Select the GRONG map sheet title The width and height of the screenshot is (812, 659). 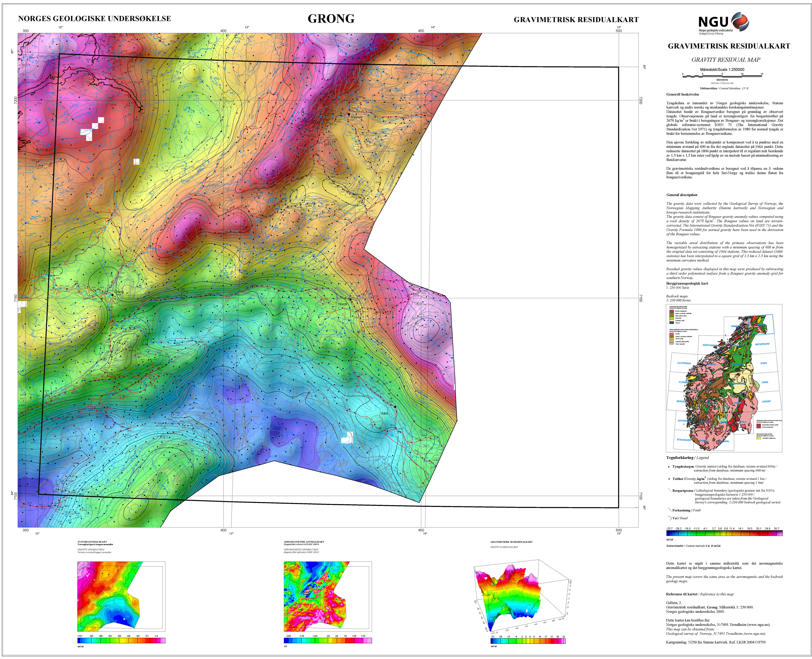pyautogui.click(x=331, y=19)
